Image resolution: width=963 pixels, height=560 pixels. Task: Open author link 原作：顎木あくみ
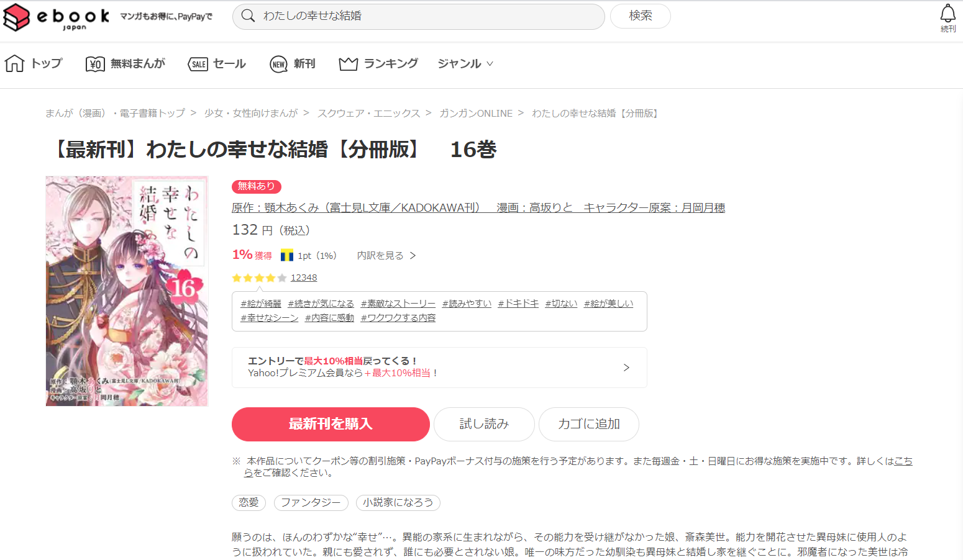click(356, 207)
